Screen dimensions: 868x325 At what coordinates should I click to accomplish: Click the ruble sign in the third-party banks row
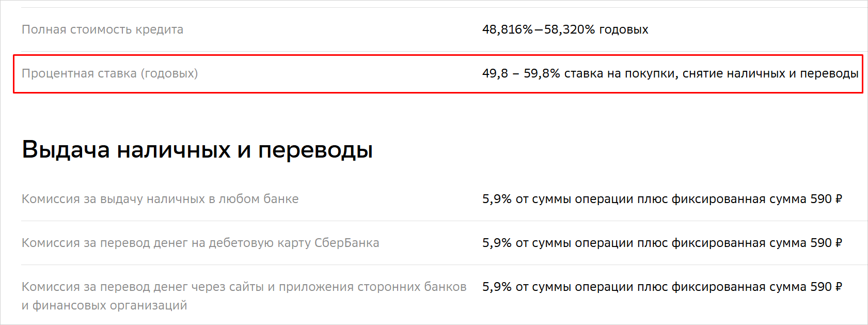pos(838,287)
